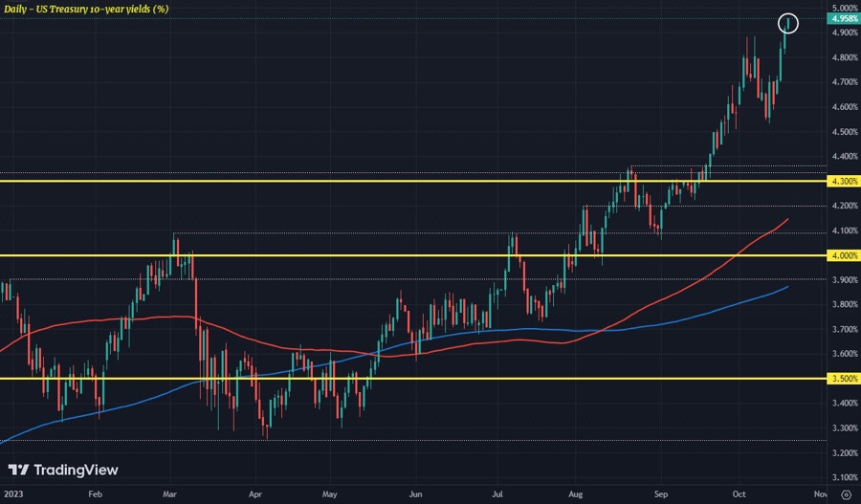Viewport: 861px width, 504px height.
Task: Click the Aug label on time axis
Action: click(x=575, y=494)
